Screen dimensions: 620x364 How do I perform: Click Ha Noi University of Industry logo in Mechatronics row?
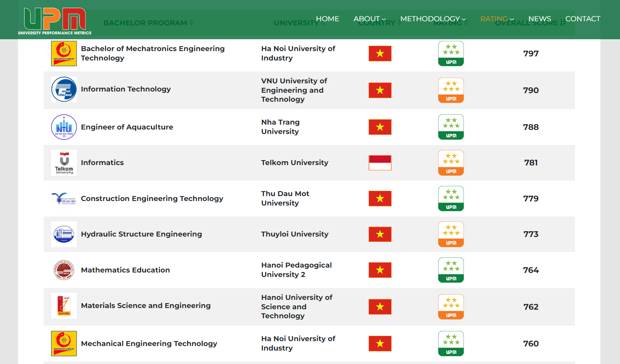[64, 54]
